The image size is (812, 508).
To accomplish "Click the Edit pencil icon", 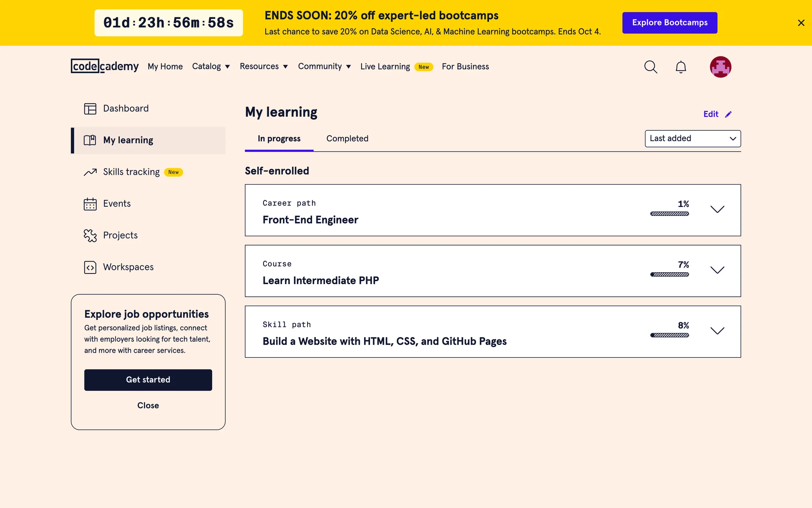I will pos(728,114).
